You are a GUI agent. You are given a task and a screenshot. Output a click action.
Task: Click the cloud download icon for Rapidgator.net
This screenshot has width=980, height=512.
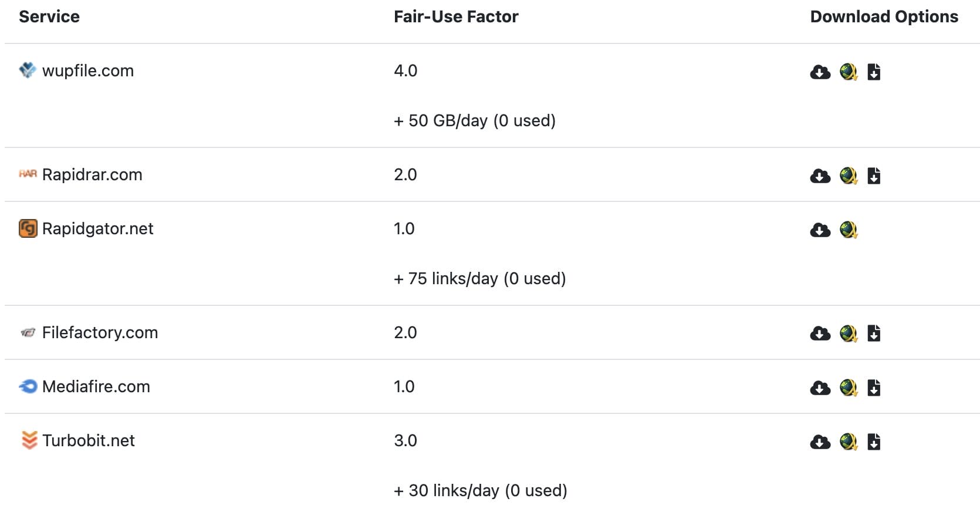coord(820,230)
